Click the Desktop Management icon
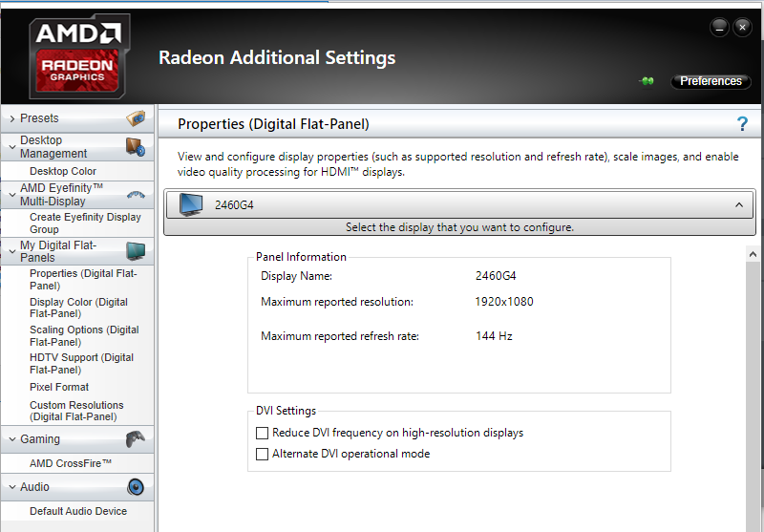This screenshot has height=532, width=764. (136, 147)
